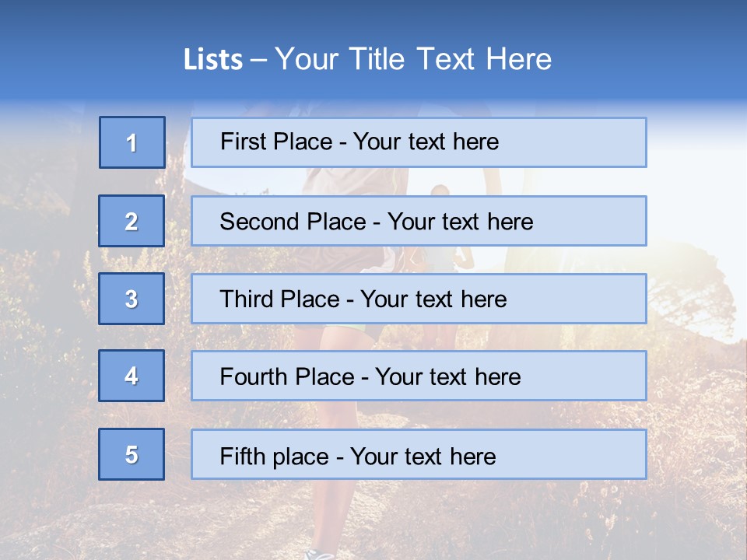Select the "Fifth place - Your text here" box
This screenshot has width=747, height=560.
[419, 454]
